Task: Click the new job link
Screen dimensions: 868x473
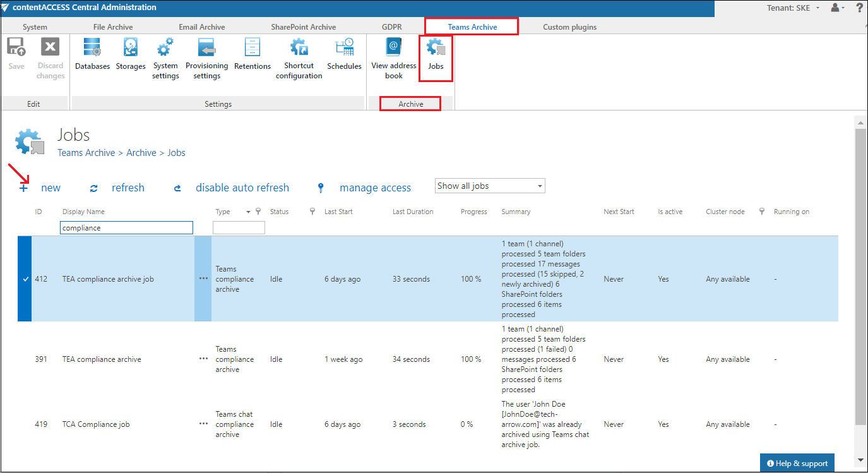Action: 51,188
